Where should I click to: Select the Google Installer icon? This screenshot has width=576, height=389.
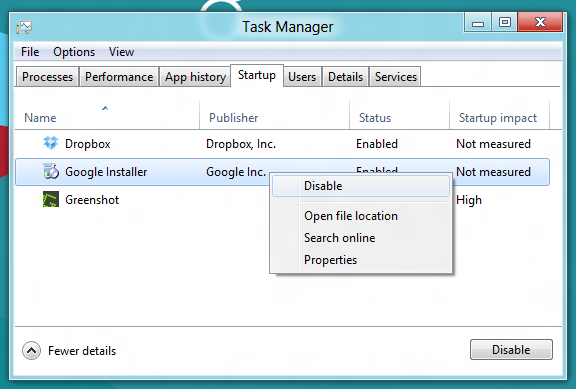(51, 171)
